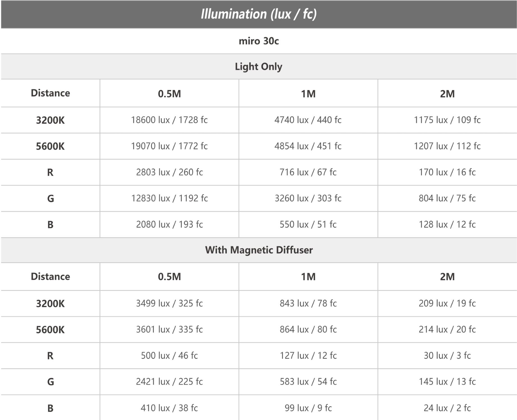Select the With Magnetic Diffuser section header
517x420 pixels.
tap(258, 250)
